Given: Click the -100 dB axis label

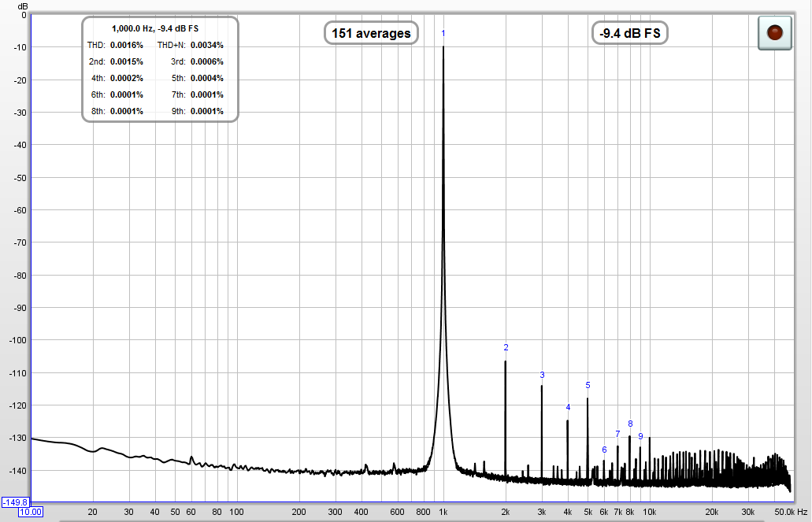Looking at the screenshot, I should [17, 340].
